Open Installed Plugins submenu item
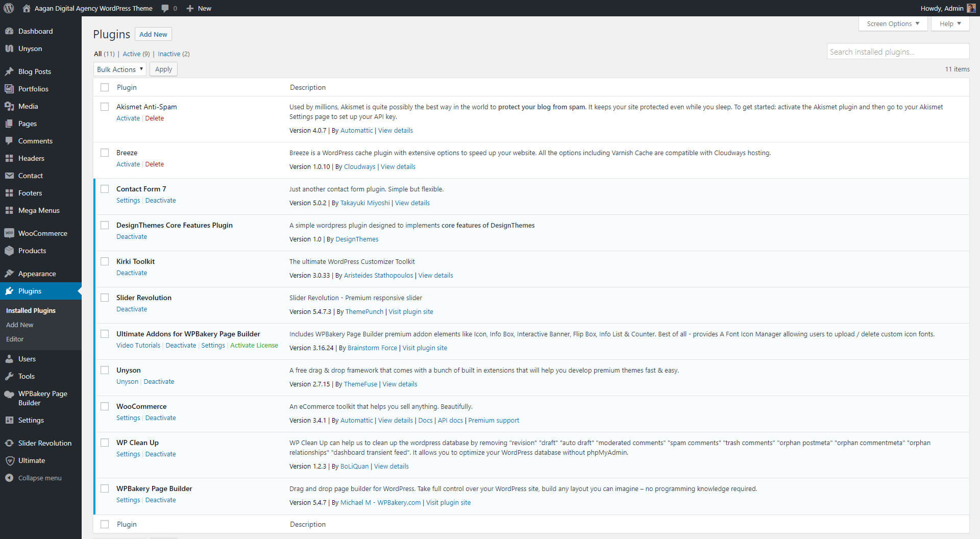Screen dimensions: 980x539 pyautogui.click(x=31, y=310)
